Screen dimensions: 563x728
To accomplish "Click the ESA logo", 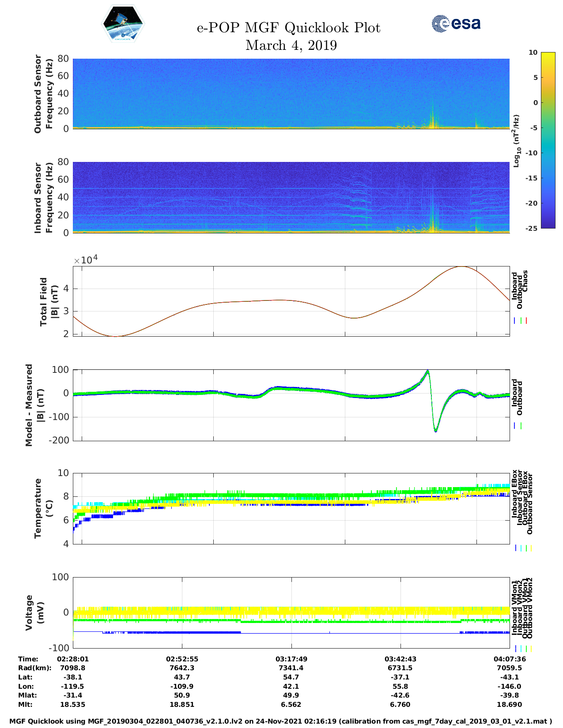I will click(x=456, y=23).
